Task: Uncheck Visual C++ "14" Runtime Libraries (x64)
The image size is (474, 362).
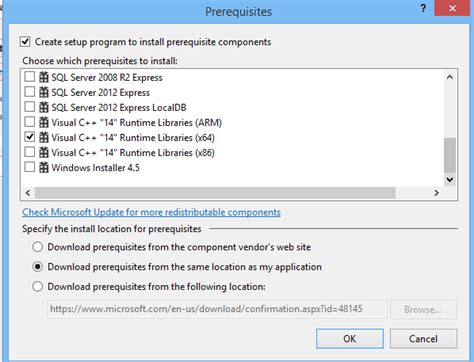Action: (x=30, y=137)
